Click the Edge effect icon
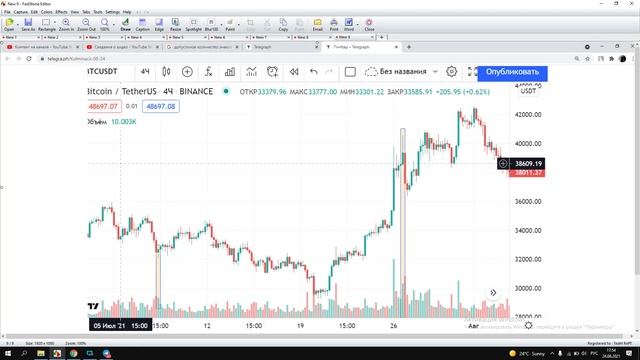The image size is (640, 360). point(159,23)
